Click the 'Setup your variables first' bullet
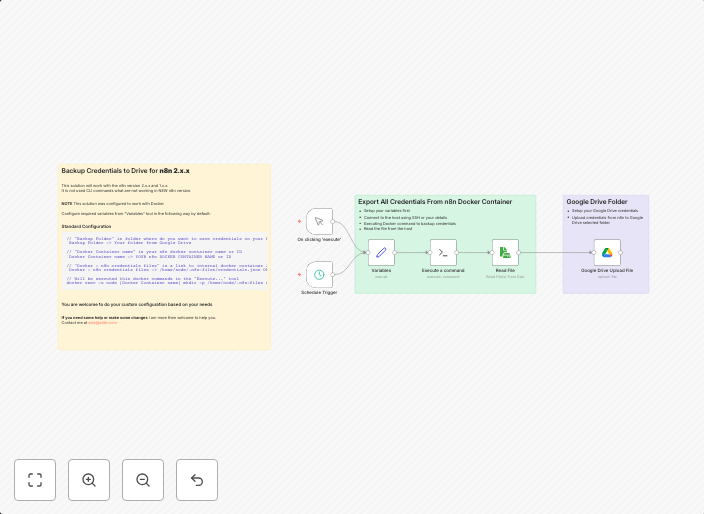 coord(387,211)
